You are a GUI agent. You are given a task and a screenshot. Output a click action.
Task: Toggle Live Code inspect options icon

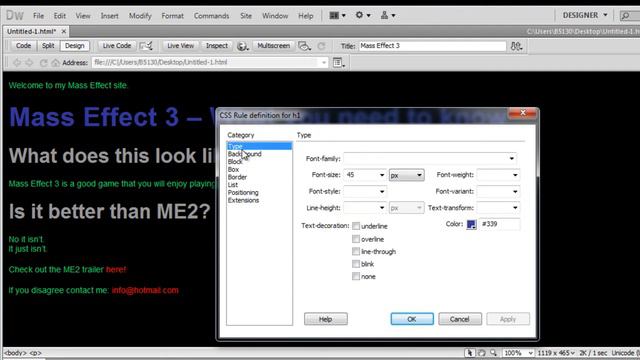[x=146, y=46]
